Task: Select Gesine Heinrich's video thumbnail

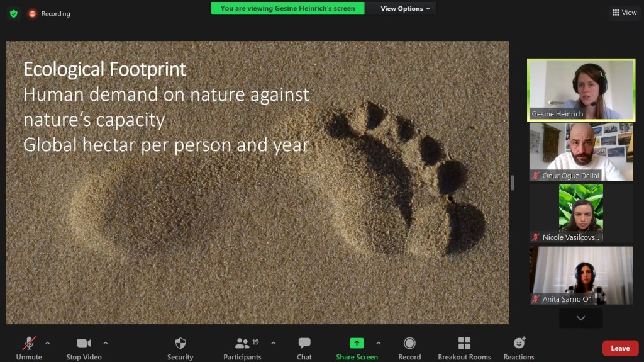Action: point(581,89)
